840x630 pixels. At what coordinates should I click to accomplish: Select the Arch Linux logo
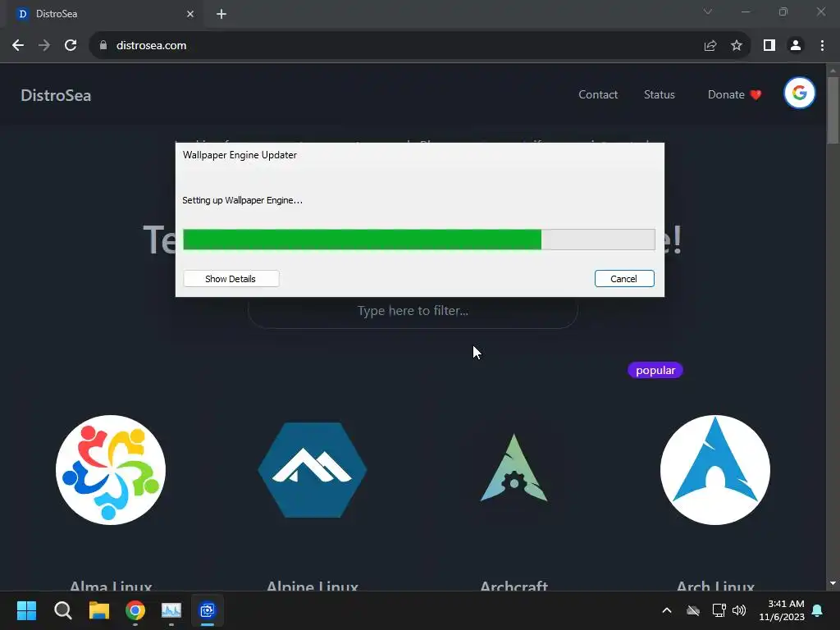[715, 470]
